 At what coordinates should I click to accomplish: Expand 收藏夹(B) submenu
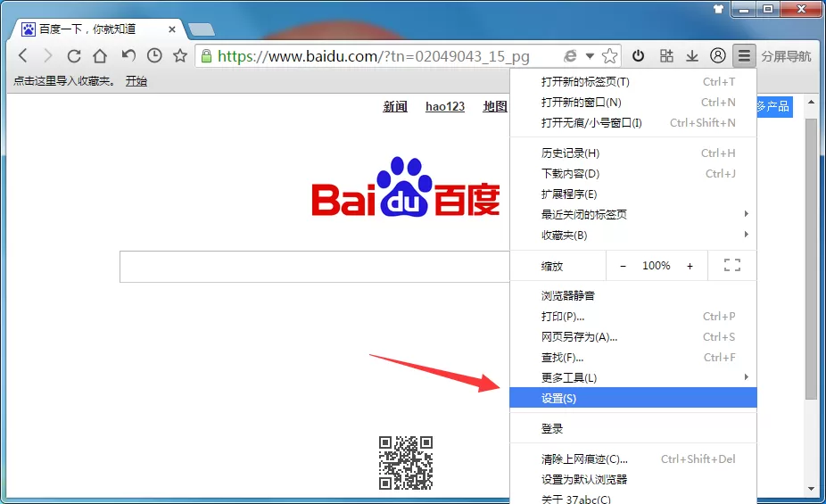click(632, 235)
